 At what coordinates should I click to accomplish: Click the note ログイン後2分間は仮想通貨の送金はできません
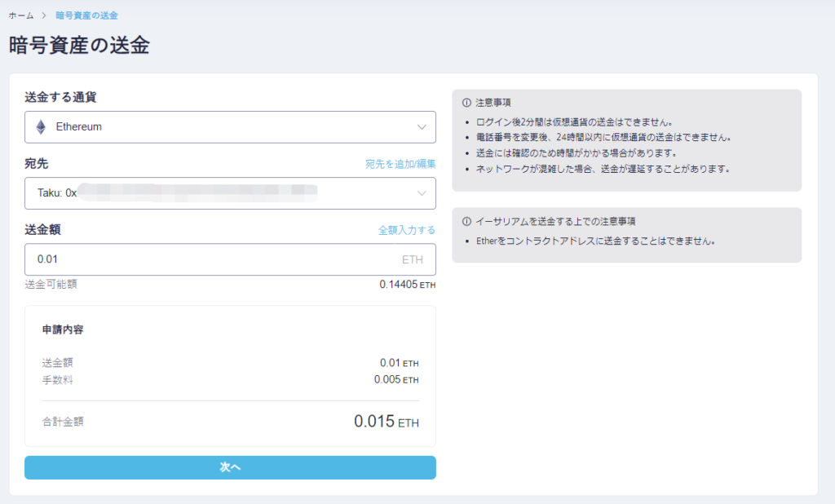[x=575, y=122]
